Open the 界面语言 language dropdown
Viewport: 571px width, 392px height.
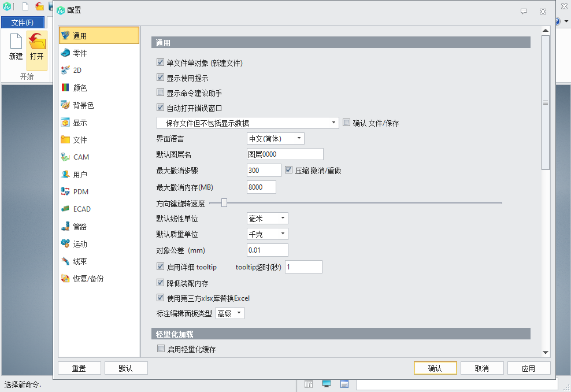(275, 139)
